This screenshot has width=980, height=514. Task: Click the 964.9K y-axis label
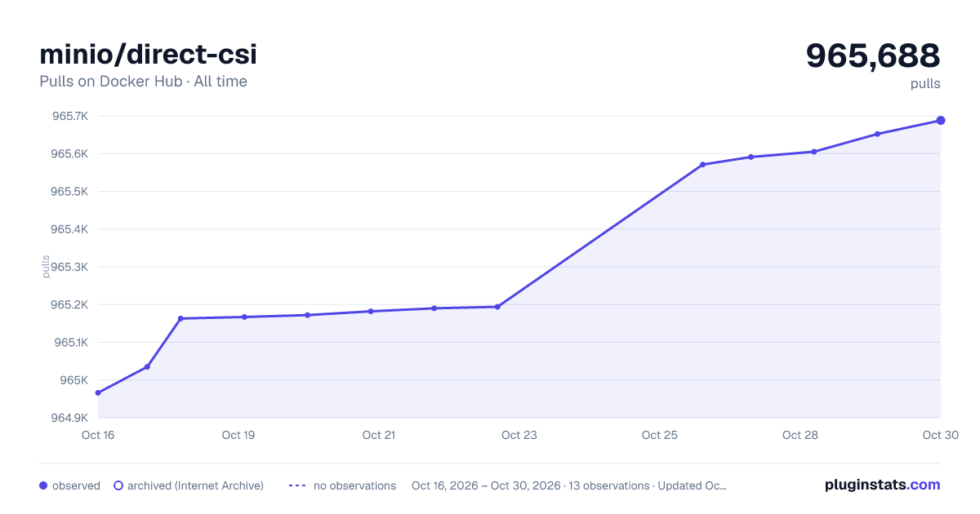(x=70, y=418)
